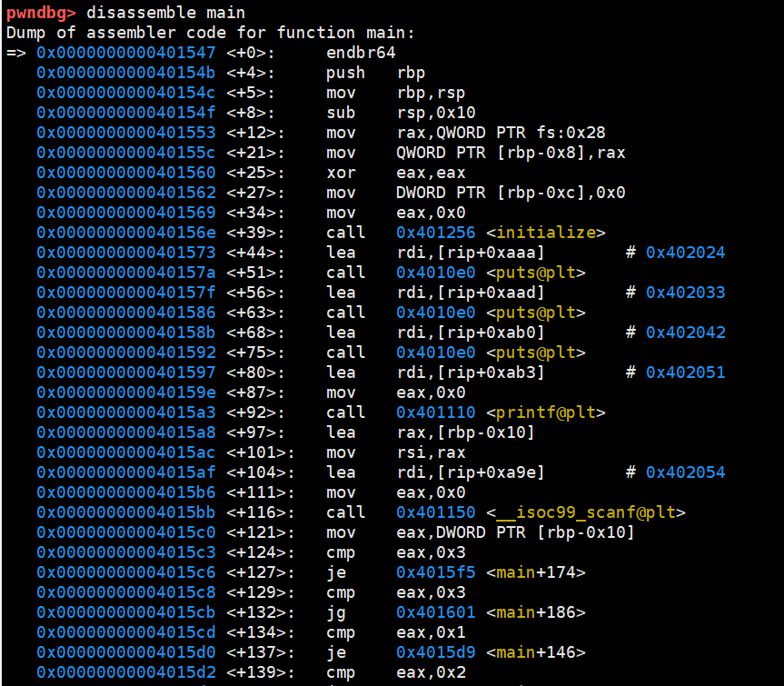Click 'rax,QWORD PTR fs:0x28' operand

(501, 133)
